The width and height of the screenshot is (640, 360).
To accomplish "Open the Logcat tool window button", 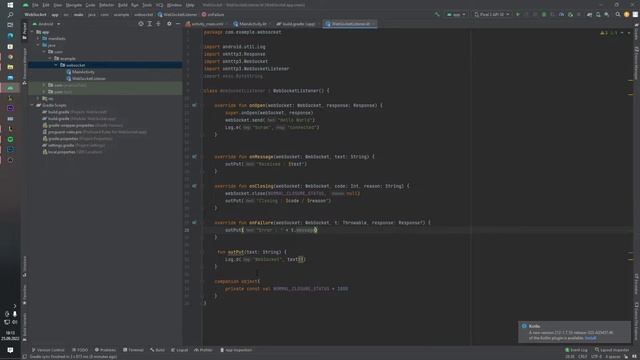I will click(180, 350).
